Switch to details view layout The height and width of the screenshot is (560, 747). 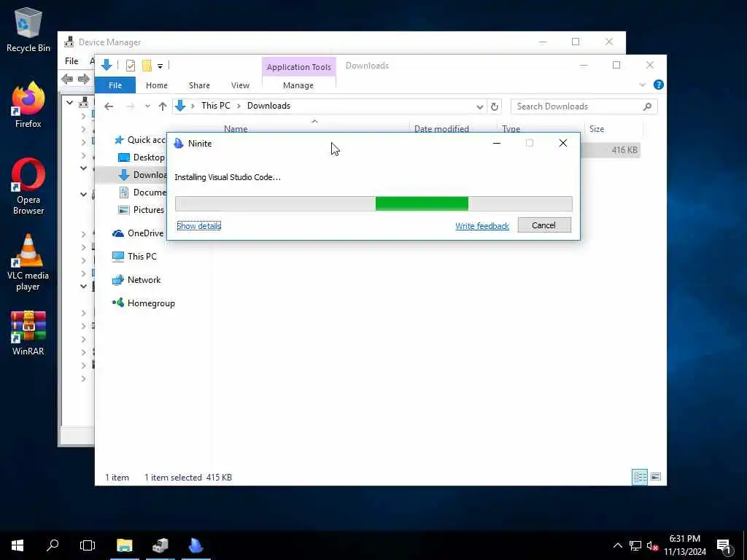click(639, 477)
